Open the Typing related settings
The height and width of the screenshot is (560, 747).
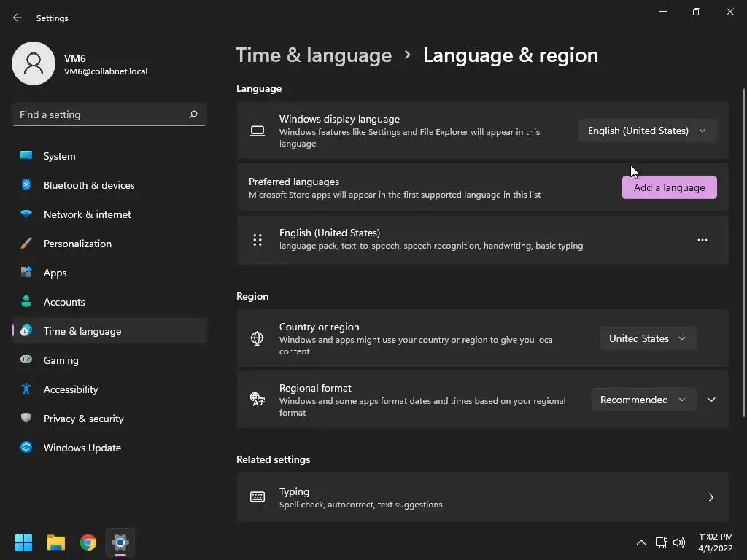coord(482,497)
